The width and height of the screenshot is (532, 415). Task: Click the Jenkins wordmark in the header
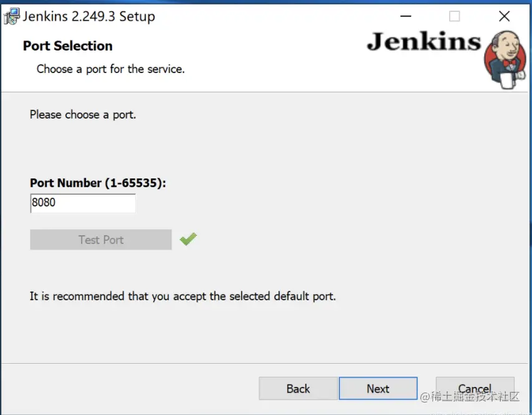[423, 42]
